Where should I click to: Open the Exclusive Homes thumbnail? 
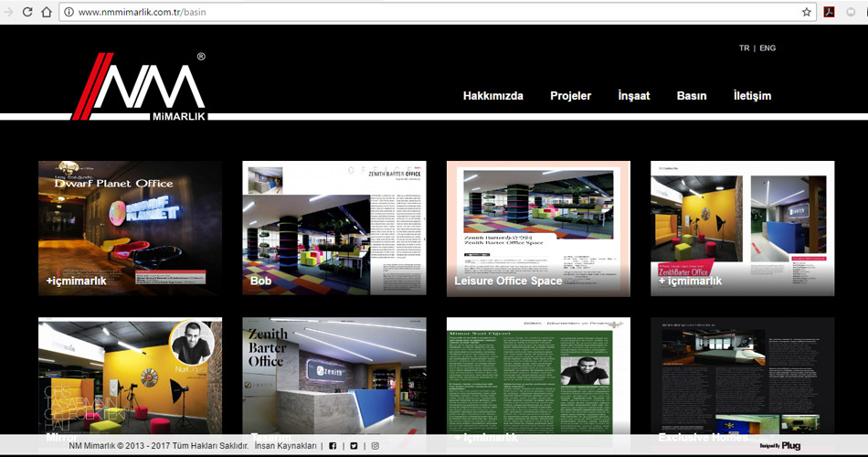point(742,376)
